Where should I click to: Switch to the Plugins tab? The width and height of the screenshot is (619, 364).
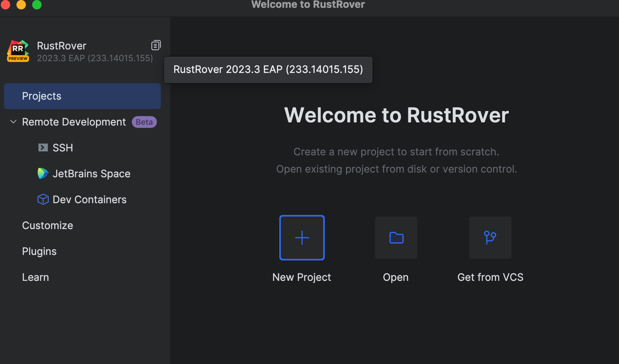[x=39, y=251]
